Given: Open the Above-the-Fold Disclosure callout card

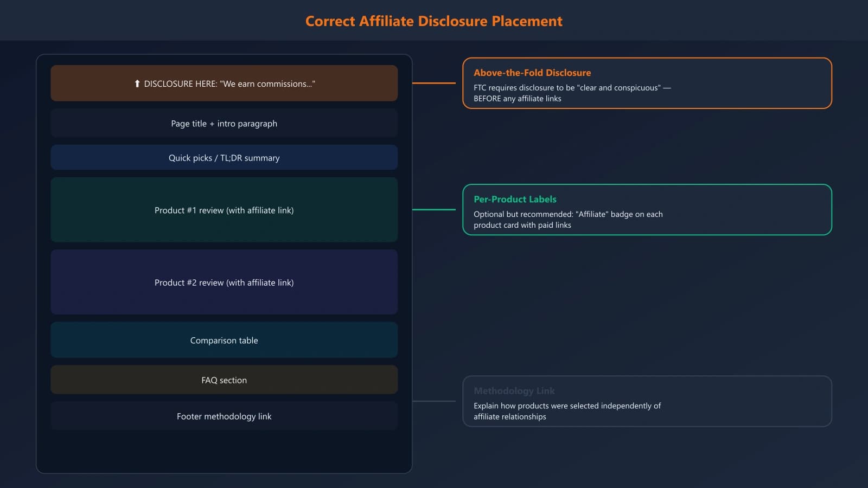Looking at the screenshot, I should click(647, 84).
